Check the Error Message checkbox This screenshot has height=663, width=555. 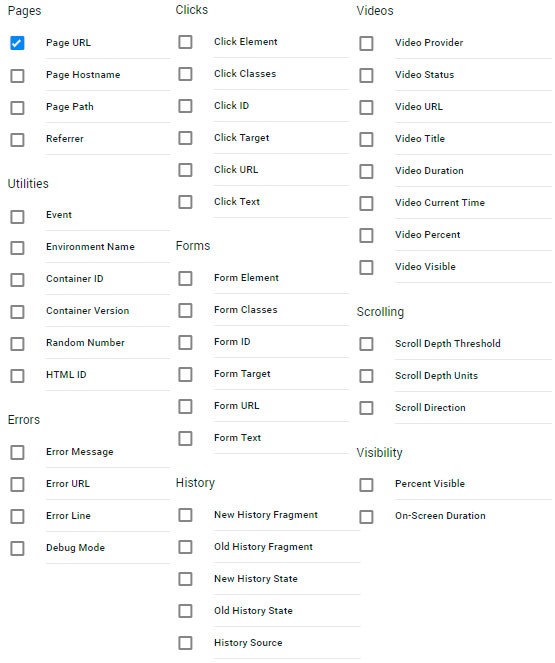17,452
